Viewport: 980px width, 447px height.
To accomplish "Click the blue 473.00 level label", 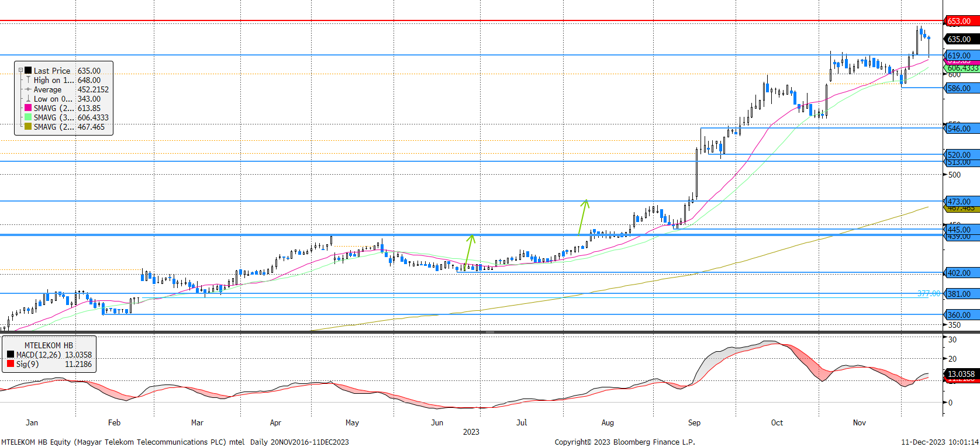I will 962,201.
